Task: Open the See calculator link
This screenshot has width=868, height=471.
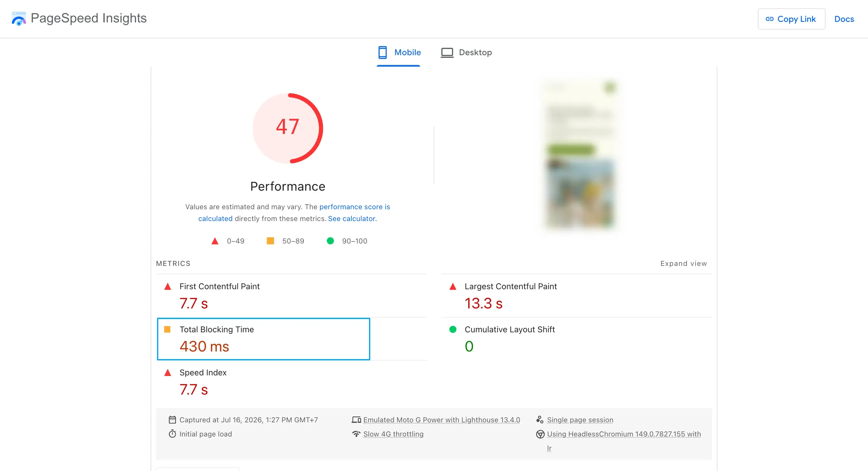Action: tap(352, 219)
